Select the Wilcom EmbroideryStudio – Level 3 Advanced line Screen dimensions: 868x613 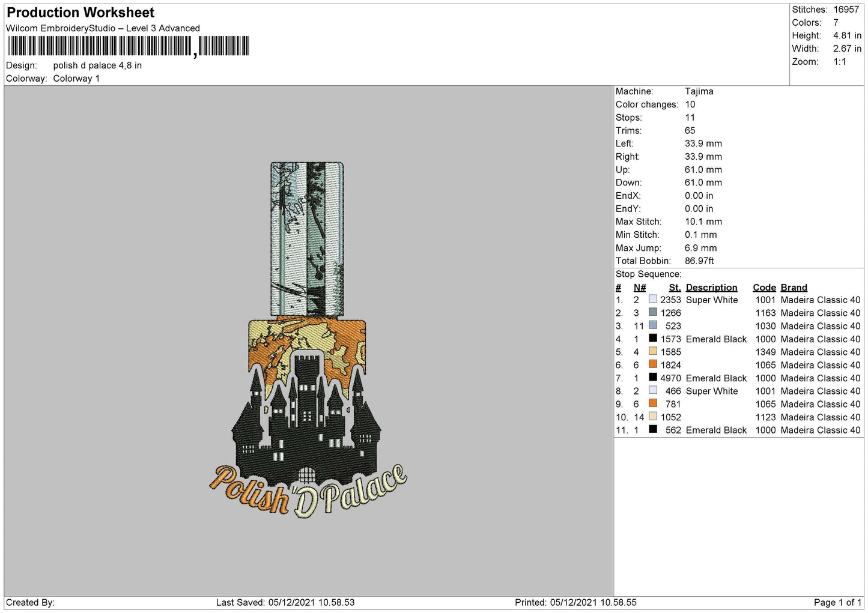103,28
